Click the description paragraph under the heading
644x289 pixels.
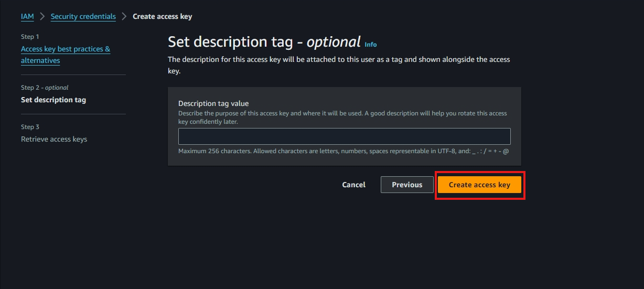[339, 65]
